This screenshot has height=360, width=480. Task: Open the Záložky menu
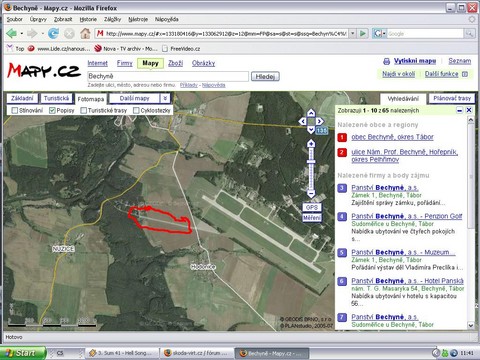(x=112, y=19)
